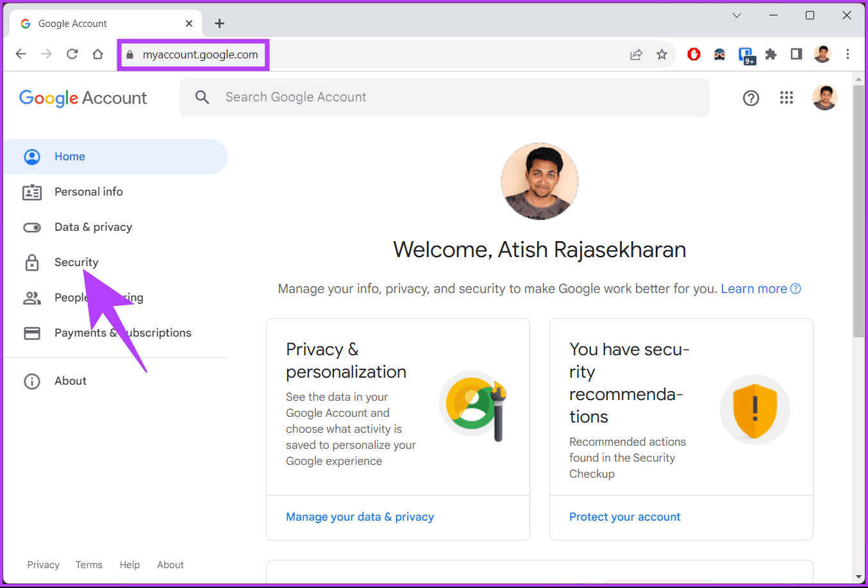
Task: Toggle the browser side panel icon
Action: 796,55
